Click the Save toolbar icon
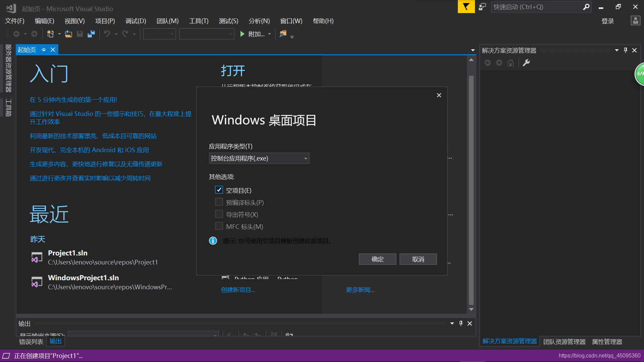This screenshot has width=644, height=362. tap(80, 34)
